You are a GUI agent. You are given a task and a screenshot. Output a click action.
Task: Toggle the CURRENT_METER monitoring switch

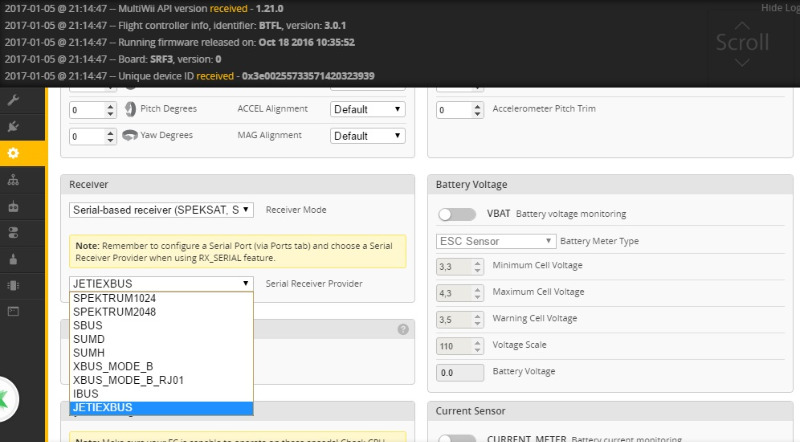pos(457,438)
